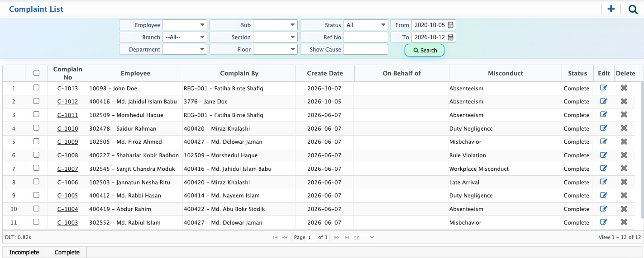Delete complaint C-1003

coord(624,222)
